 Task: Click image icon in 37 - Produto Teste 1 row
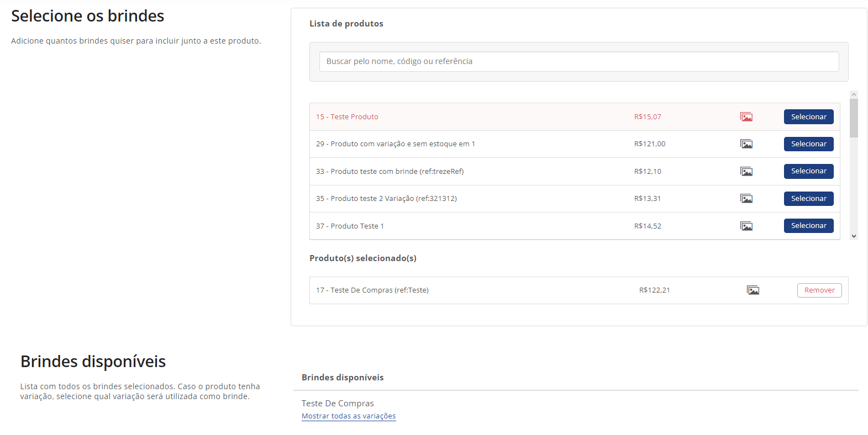click(746, 226)
